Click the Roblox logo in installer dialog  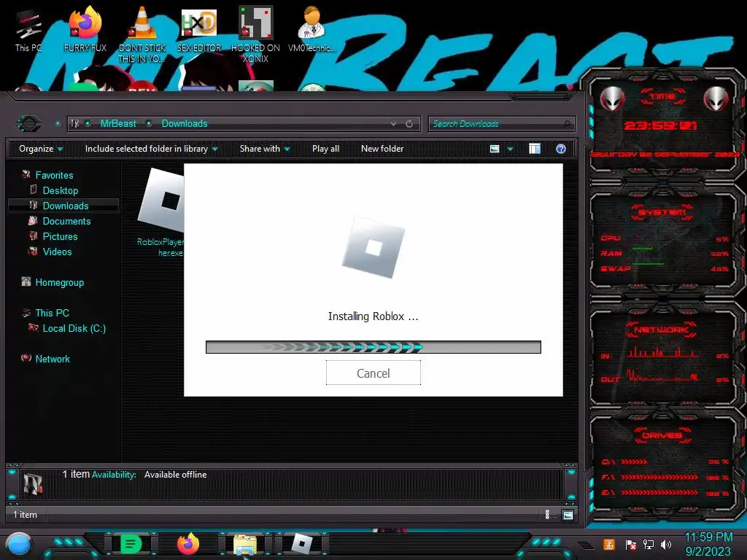point(373,248)
